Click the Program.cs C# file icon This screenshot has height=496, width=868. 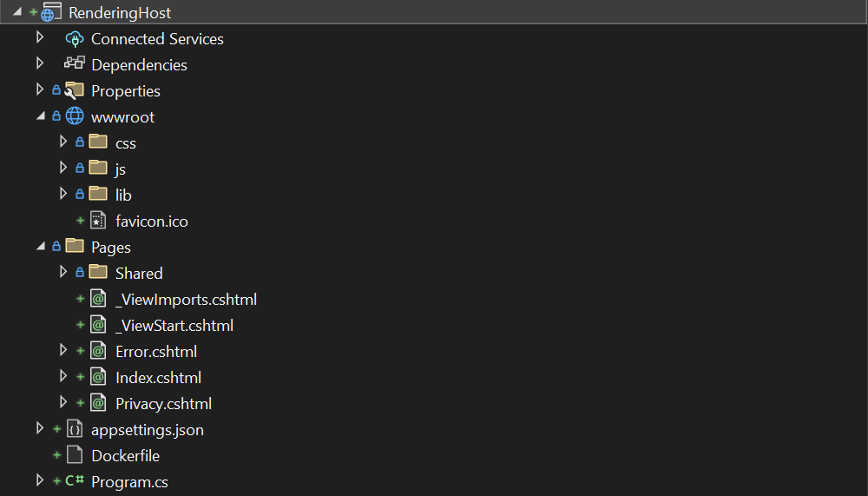(75, 481)
